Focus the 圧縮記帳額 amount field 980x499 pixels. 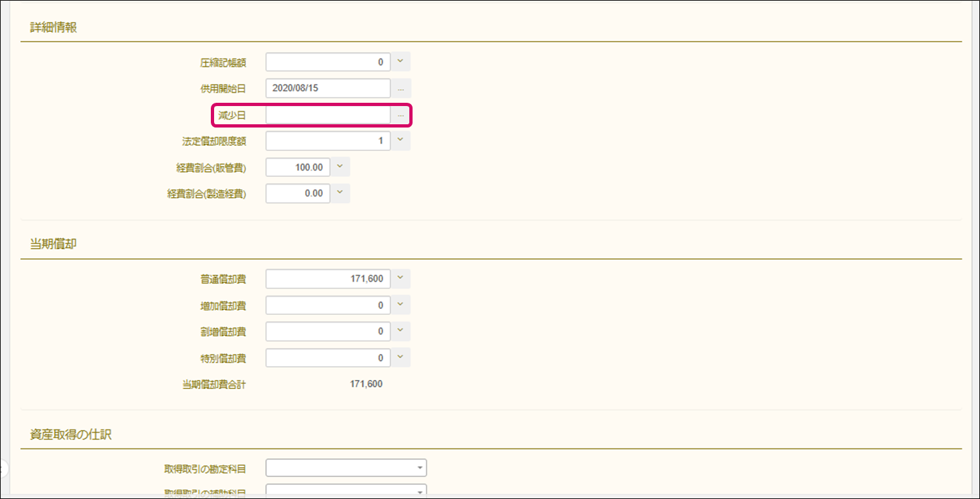coord(328,62)
